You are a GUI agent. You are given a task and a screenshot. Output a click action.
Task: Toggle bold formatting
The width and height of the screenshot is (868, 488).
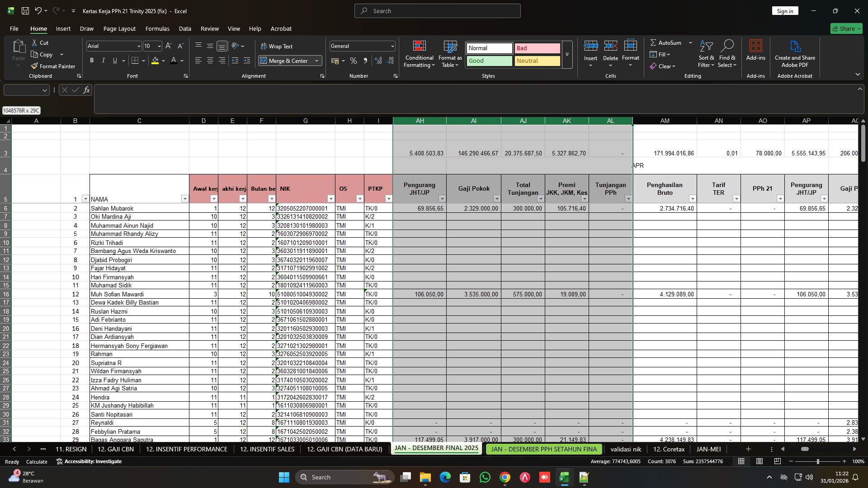(91, 60)
